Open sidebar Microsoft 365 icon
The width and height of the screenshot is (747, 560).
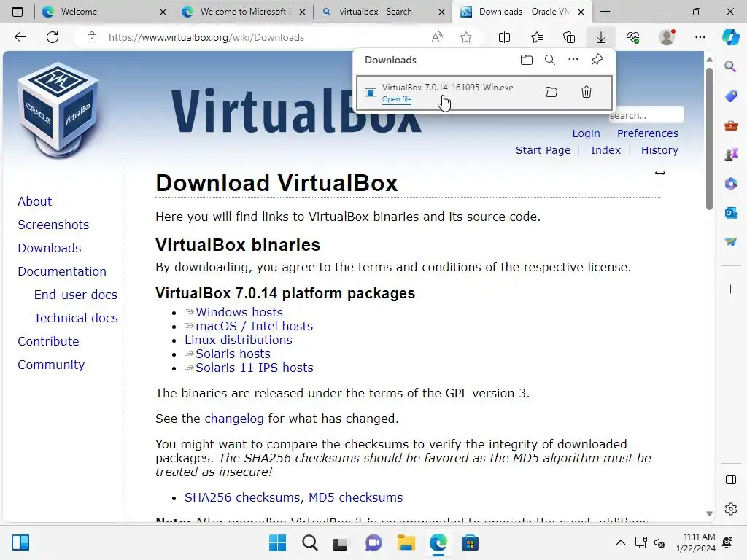(x=731, y=183)
